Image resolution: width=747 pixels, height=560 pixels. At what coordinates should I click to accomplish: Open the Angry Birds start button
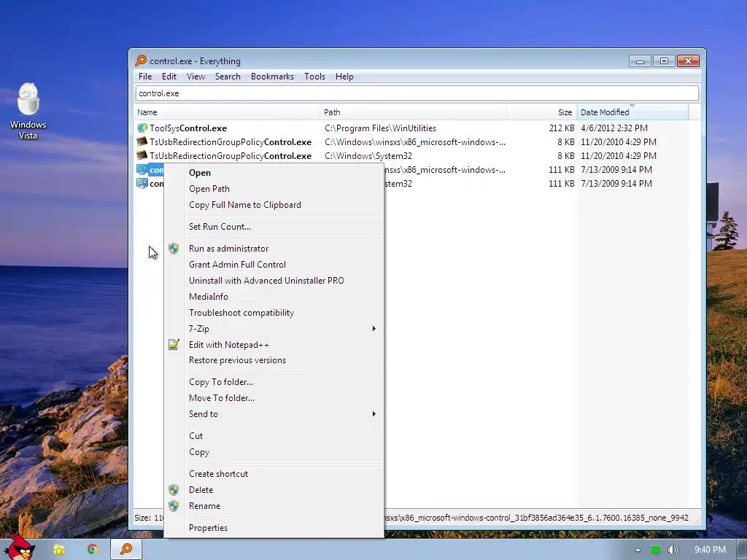(x=19, y=548)
